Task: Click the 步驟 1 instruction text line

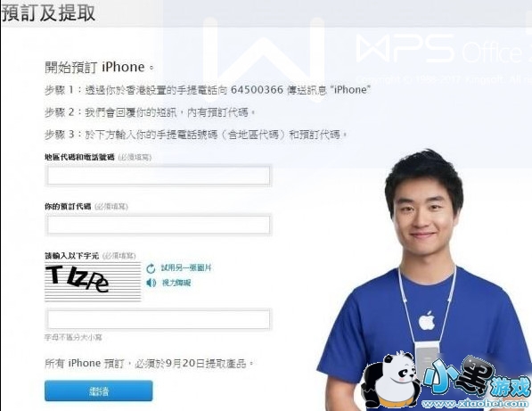Action: click(x=208, y=90)
